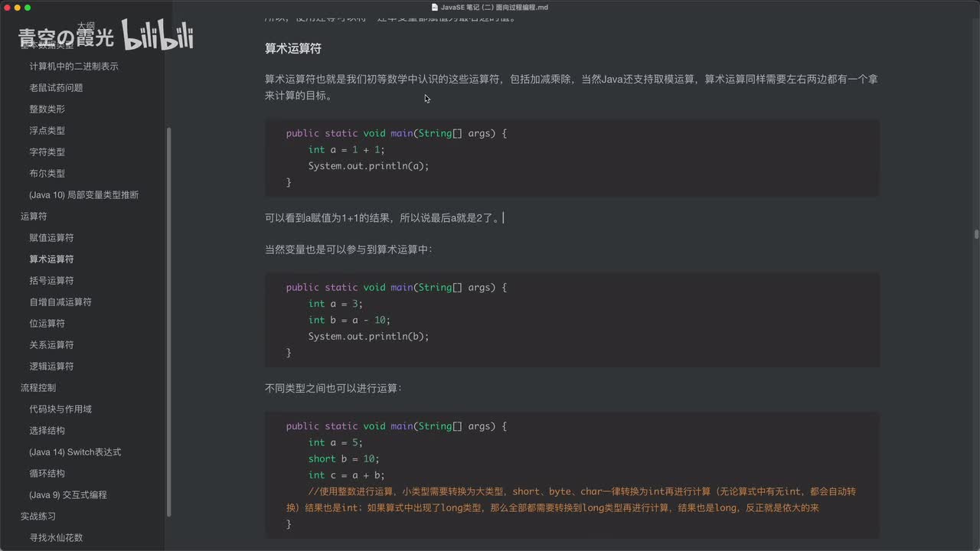Click the line System.out.println(a); in first code block

pyautogui.click(x=368, y=166)
